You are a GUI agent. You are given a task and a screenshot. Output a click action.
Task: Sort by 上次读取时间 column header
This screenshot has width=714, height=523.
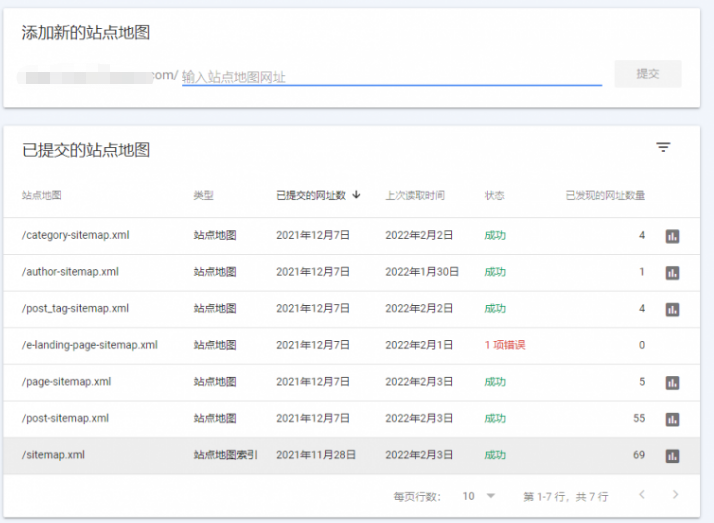coord(415,195)
